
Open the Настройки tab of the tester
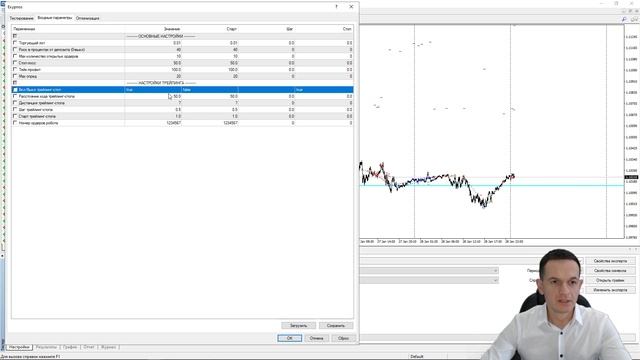pos(20,347)
